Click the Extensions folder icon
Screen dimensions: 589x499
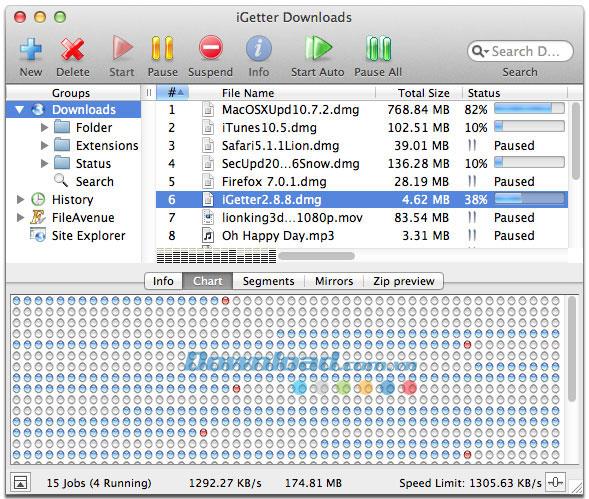tap(62, 145)
